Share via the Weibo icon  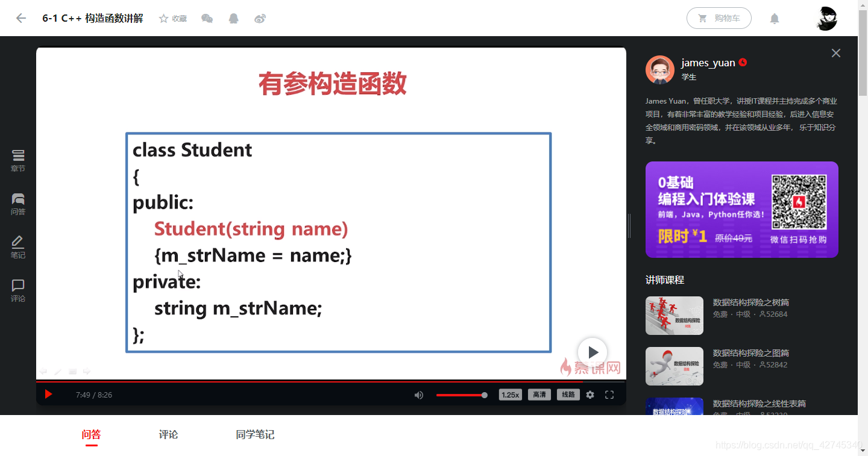point(260,19)
